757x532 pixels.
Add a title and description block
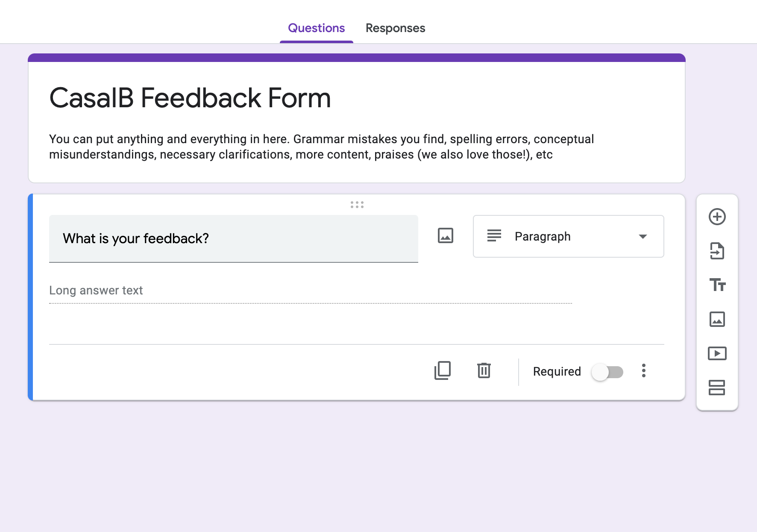717,285
